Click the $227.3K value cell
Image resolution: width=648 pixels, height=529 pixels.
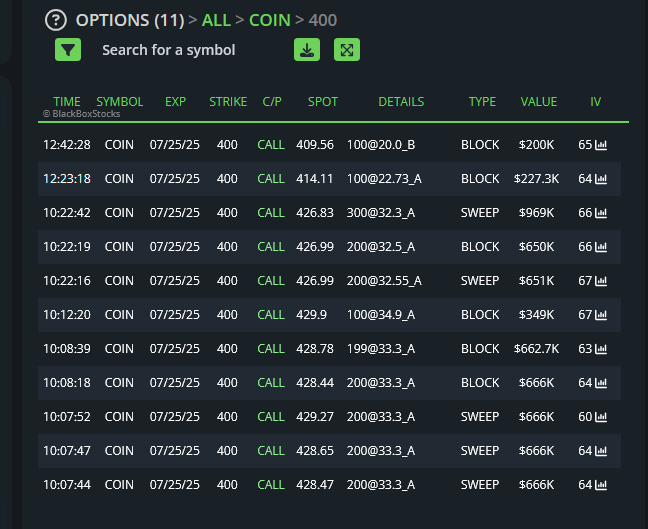pyautogui.click(x=536, y=179)
